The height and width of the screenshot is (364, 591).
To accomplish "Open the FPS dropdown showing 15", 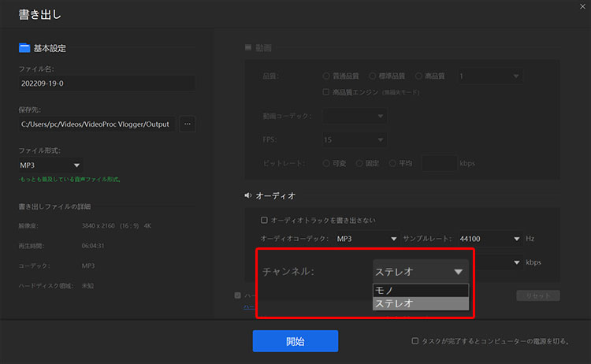I will [x=355, y=139].
